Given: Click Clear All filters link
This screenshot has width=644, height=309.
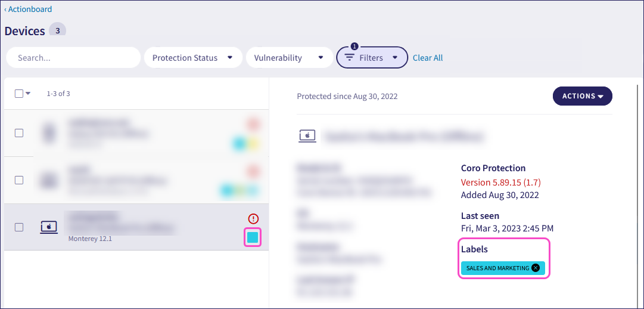Looking at the screenshot, I should click(428, 58).
